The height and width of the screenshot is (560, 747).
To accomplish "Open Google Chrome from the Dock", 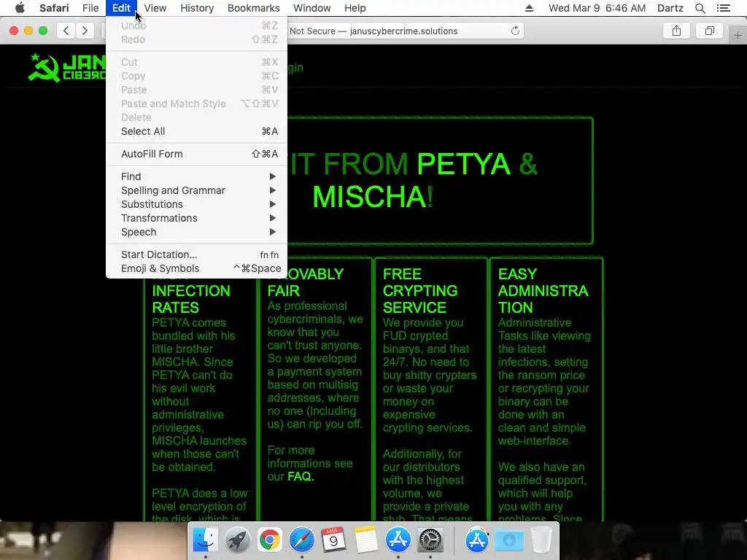I will tap(270, 540).
